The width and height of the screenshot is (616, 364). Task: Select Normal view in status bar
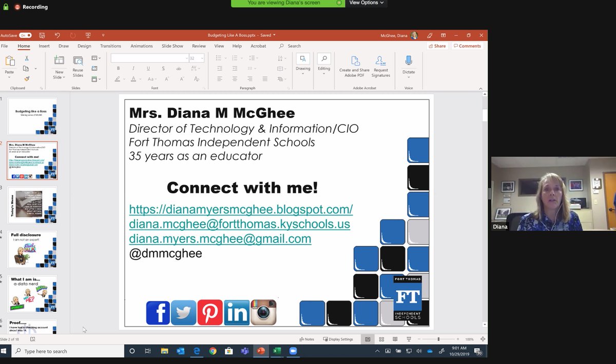[368, 339]
